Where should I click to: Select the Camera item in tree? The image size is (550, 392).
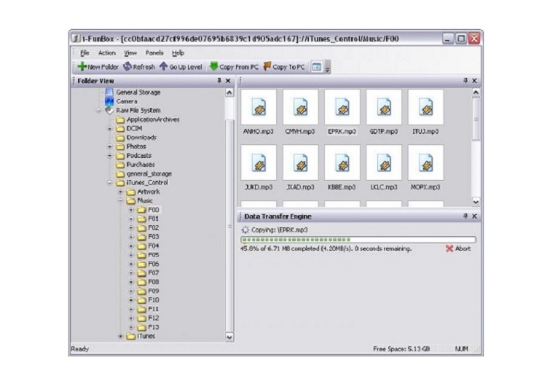pyautogui.click(x=126, y=101)
